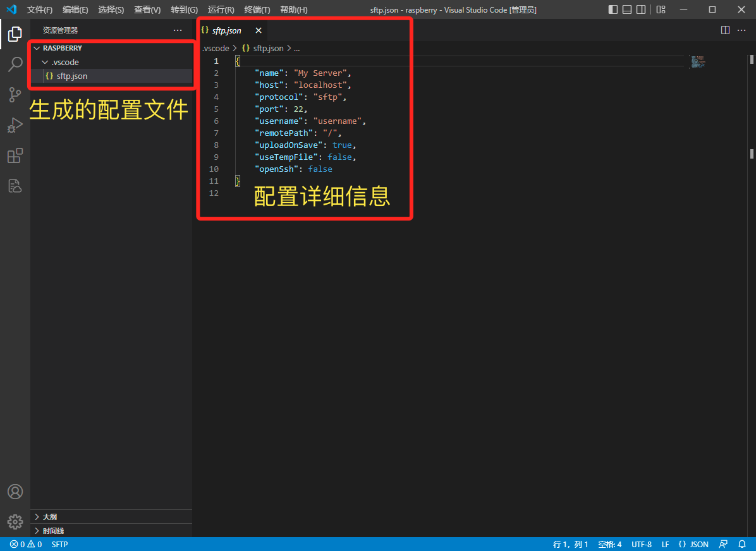Open the Accounts icon in activity bar
Viewport: 756px width, 551px height.
(x=15, y=491)
